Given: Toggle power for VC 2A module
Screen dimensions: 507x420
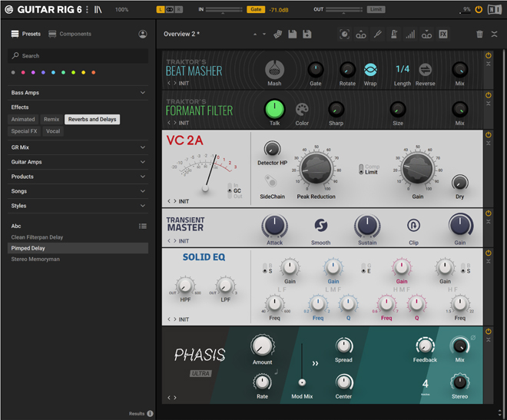Looking at the screenshot, I should [489, 135].
